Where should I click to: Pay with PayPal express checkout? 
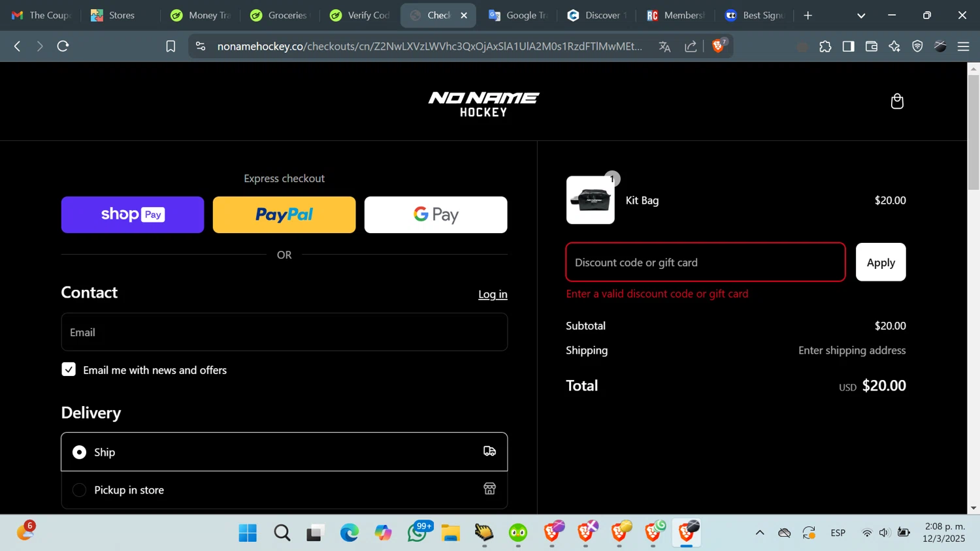(284, 215)
